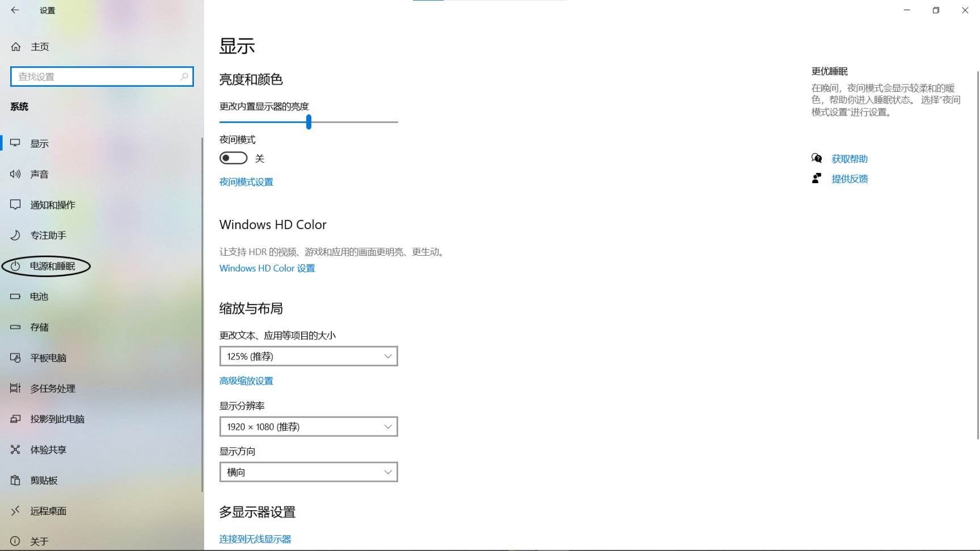Click the main page vertical scrollbar

click(978, 255)
